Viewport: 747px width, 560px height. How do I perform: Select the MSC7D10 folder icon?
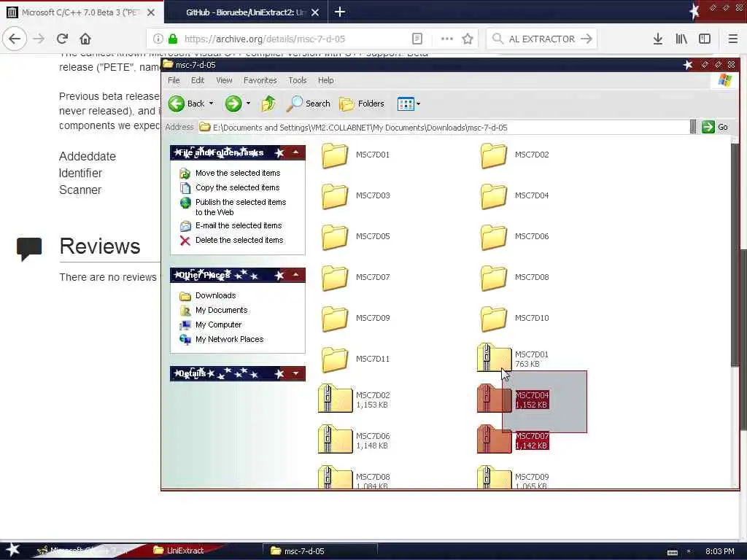(x=494, y=319)
